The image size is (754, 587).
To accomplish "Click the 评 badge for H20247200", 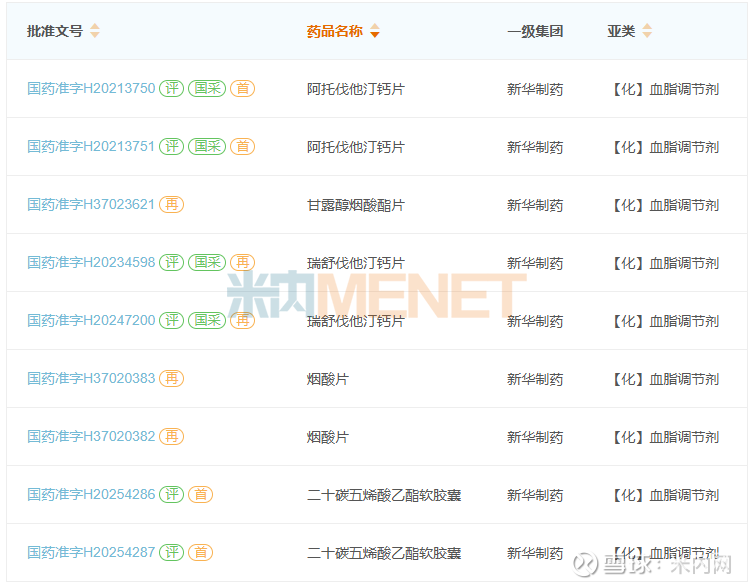I will (172, 321).
